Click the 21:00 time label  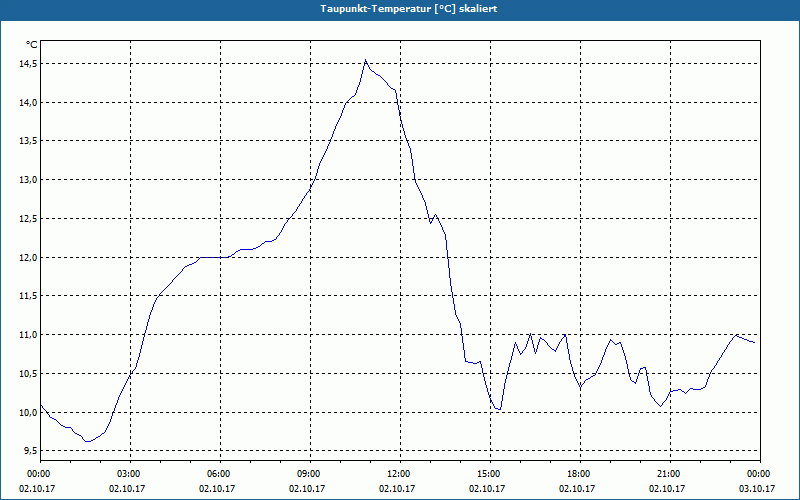point(670,474)
